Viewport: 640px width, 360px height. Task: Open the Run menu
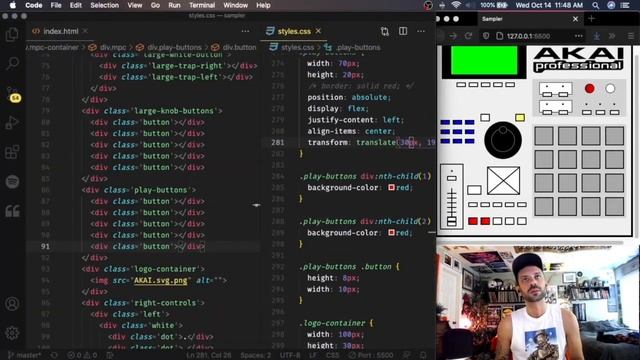tap(174, 5)
